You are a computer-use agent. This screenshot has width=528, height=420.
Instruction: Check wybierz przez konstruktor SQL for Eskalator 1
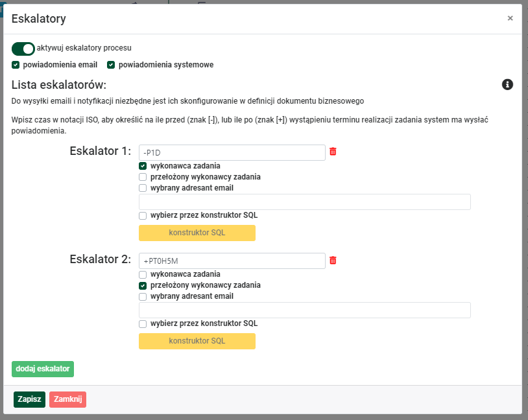[x=143, y=216]
